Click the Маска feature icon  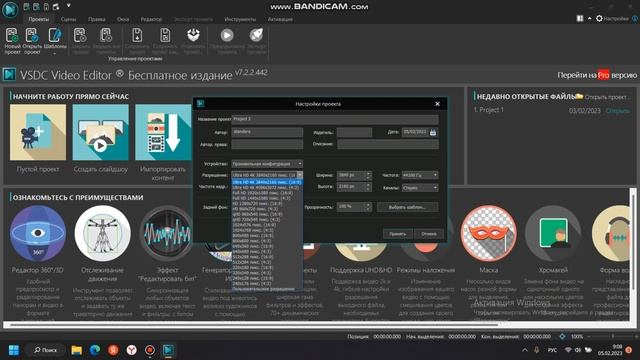489,233
